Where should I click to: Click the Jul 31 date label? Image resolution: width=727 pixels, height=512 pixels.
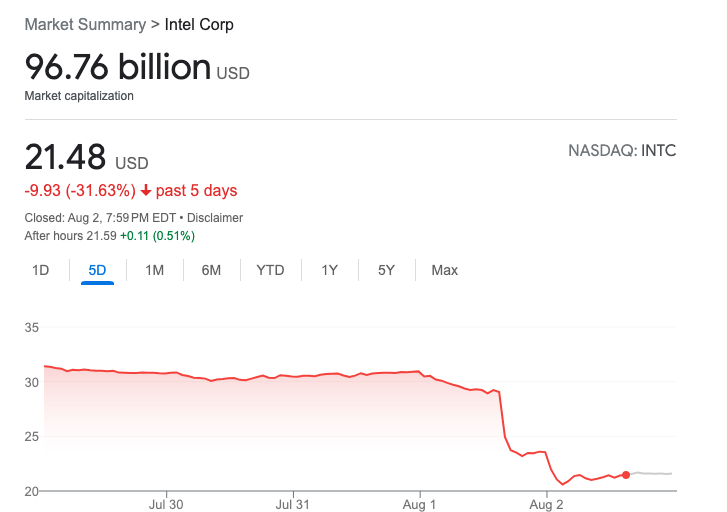293,502
